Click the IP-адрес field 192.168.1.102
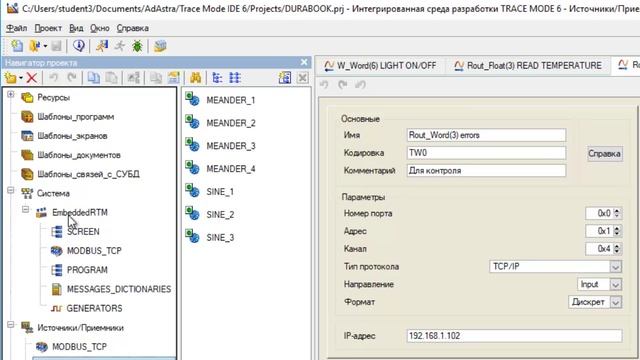This screenshot has height=360, width=640. (514, 336)
